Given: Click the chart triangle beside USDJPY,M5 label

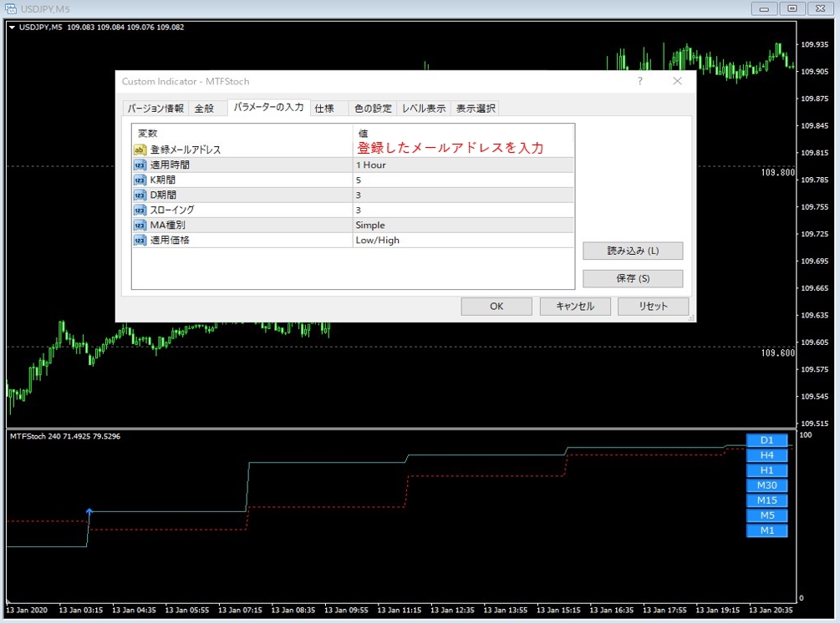Looking at the screenshot, I should point(12,28).
